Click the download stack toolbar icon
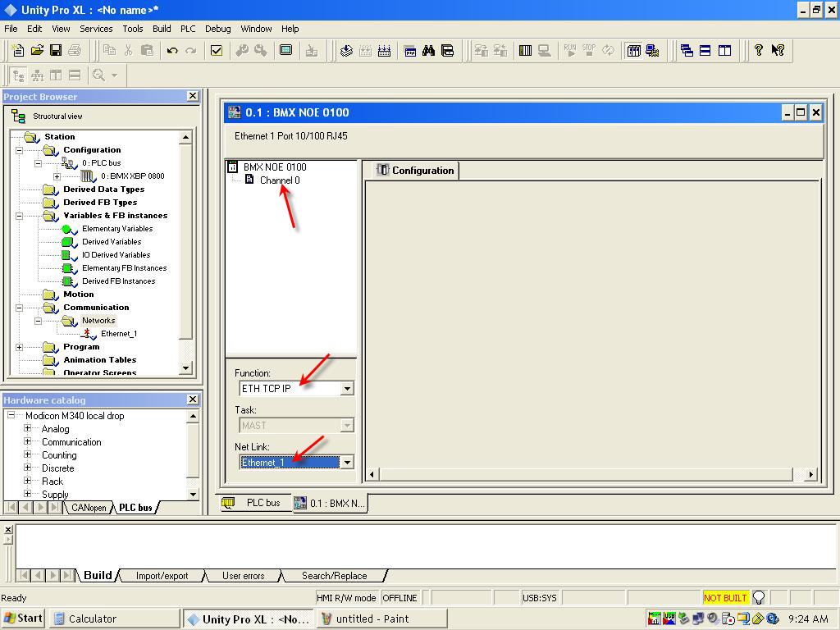840x630 pixels. coord(347,51)
